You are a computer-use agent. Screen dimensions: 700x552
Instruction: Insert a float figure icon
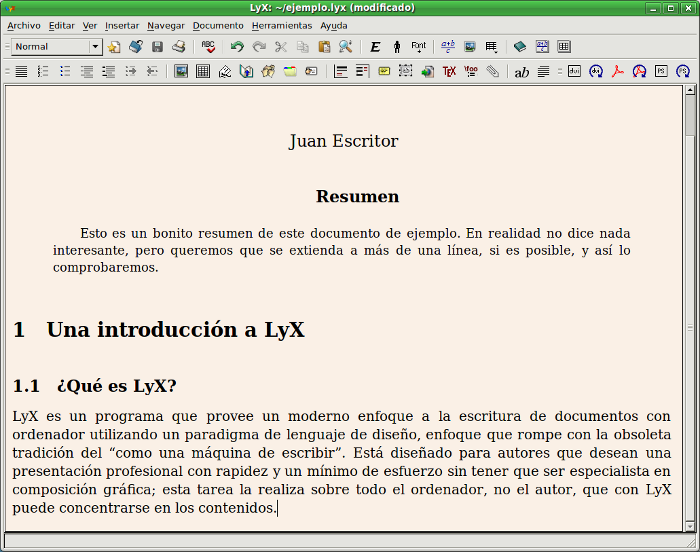[x=181, y=71]
